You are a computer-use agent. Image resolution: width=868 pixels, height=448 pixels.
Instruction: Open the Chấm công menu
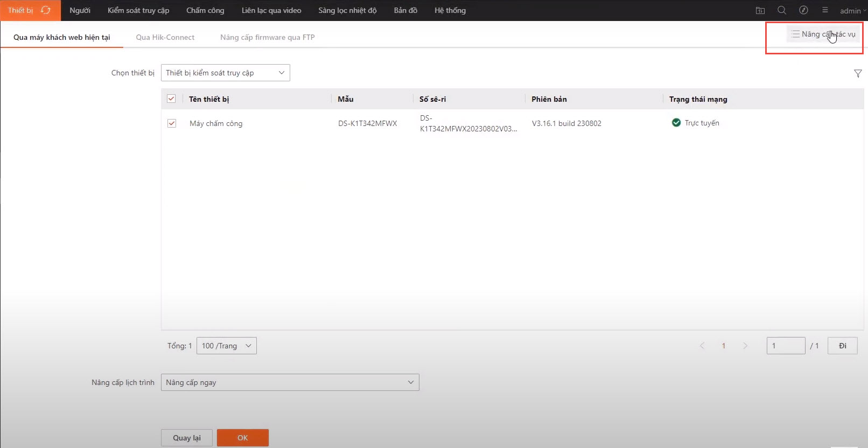point(205,10)
